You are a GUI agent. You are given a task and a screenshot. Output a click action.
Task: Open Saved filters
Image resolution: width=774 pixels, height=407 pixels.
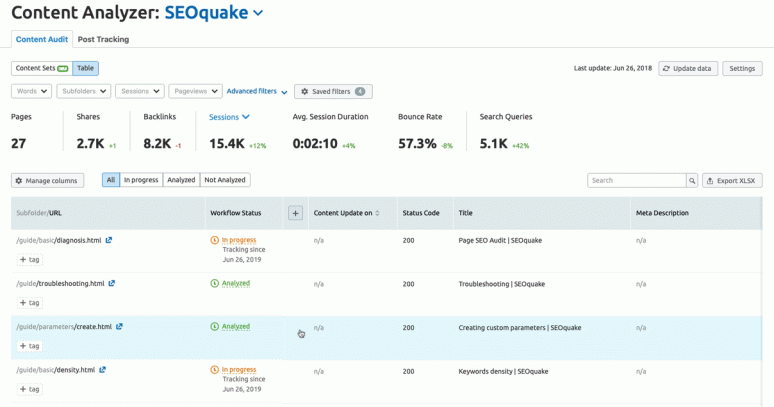[x=333, y=91]
